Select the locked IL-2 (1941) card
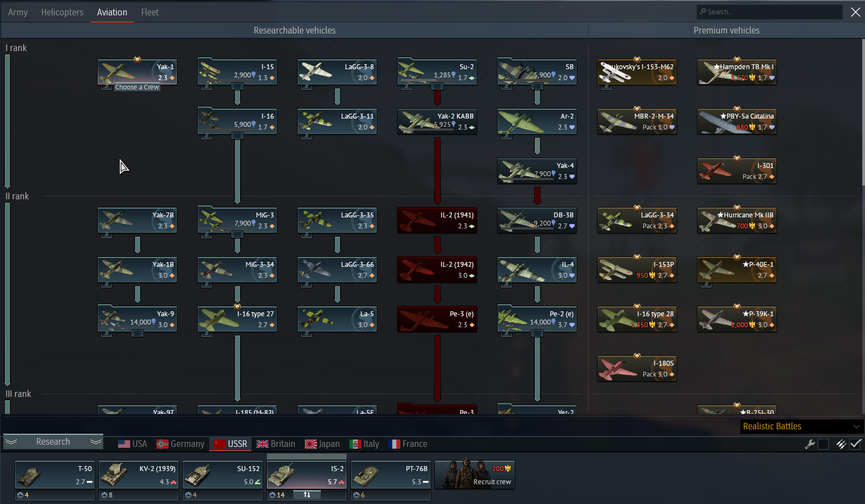 pos(437,220)
